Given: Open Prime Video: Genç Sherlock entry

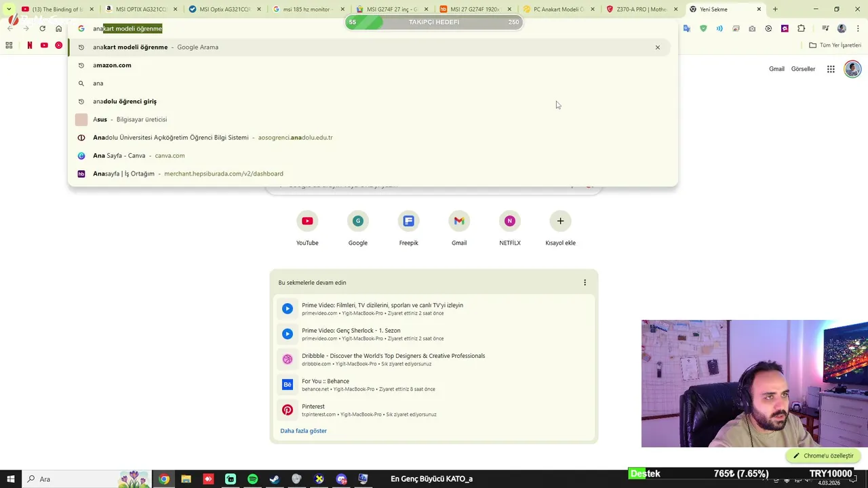Looking at the screenshot, I should [x=434, y=334].
